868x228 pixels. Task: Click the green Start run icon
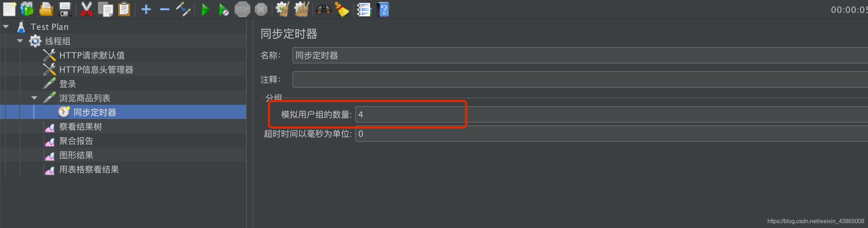205,9
